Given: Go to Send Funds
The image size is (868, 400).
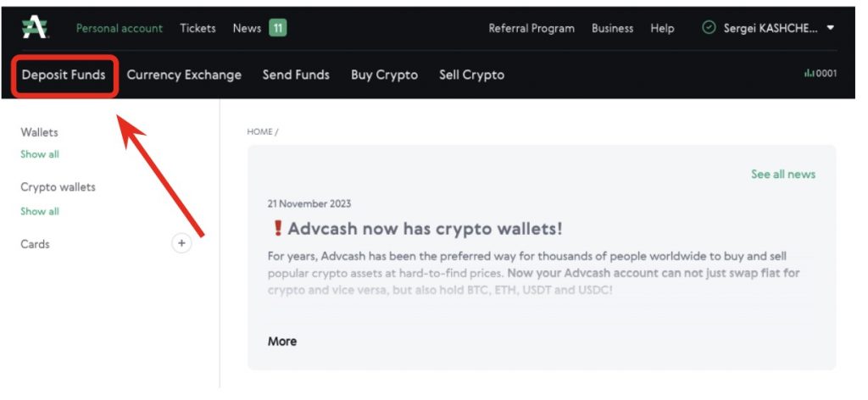Looking at the screenshot, I should tap(296, 75).
